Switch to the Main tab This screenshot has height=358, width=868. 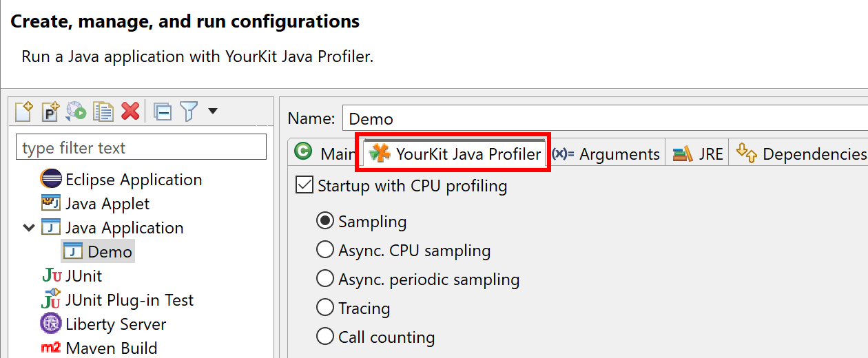pyautogui.click(x=323, y=153)
